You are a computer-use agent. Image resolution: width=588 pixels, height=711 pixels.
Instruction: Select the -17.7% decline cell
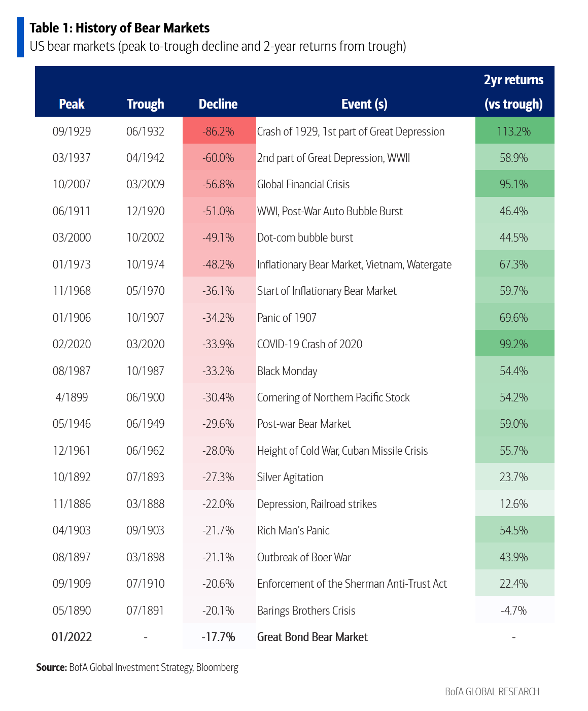(x=219, y=636)
